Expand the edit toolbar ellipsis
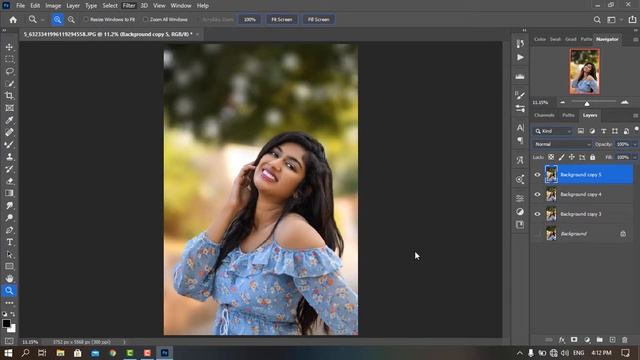Image resolution: width=640 pixels, height=360 pixels. tap(9, 303)
